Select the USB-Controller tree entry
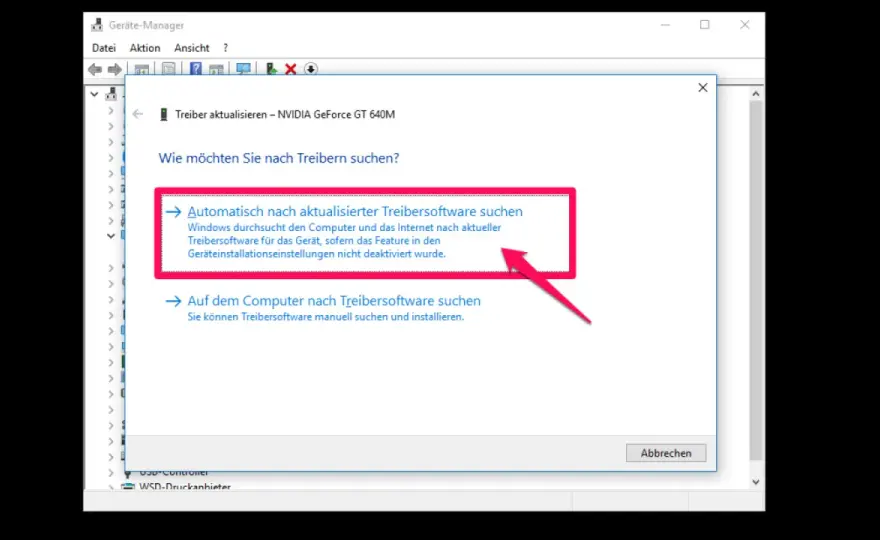Image resolution: width=880 pixels, height=540 pixels. 173,473
